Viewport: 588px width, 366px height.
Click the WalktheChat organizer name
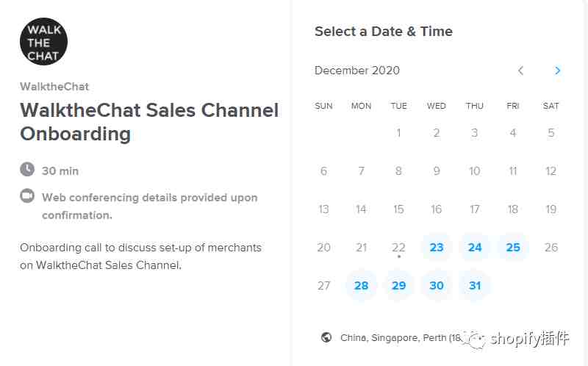click(x=54, y=87)
